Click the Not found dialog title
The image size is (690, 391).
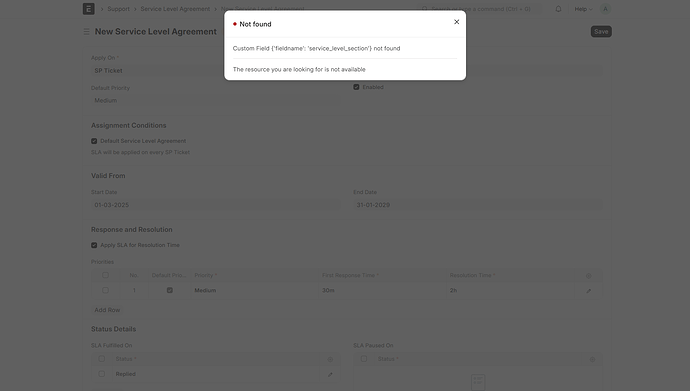point(255,24)
